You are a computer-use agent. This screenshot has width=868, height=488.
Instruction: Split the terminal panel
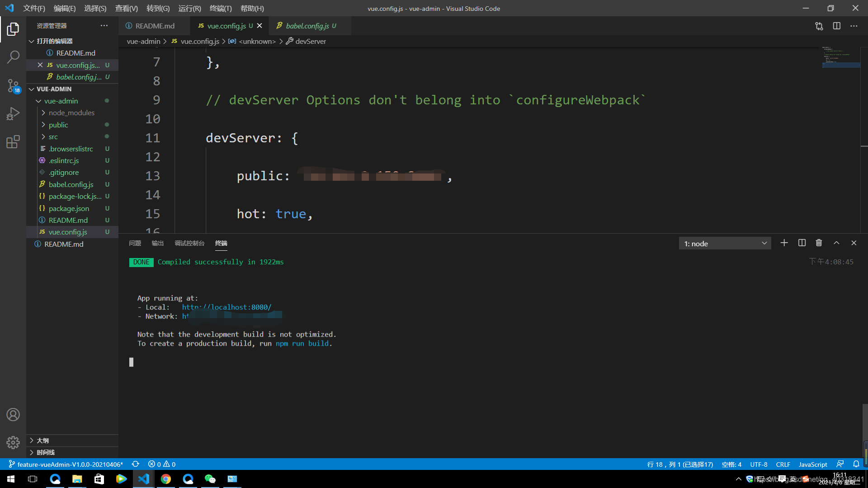pyautogui.click(x=802, y=243)
